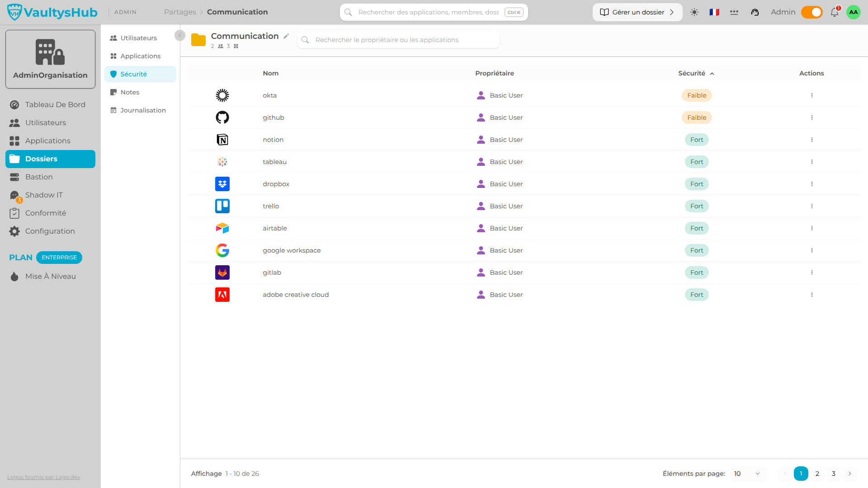Image resolution: width=868 pixels, height=488 pixels.
Task: Open actions menu for trello row
Action: [812, 206]
